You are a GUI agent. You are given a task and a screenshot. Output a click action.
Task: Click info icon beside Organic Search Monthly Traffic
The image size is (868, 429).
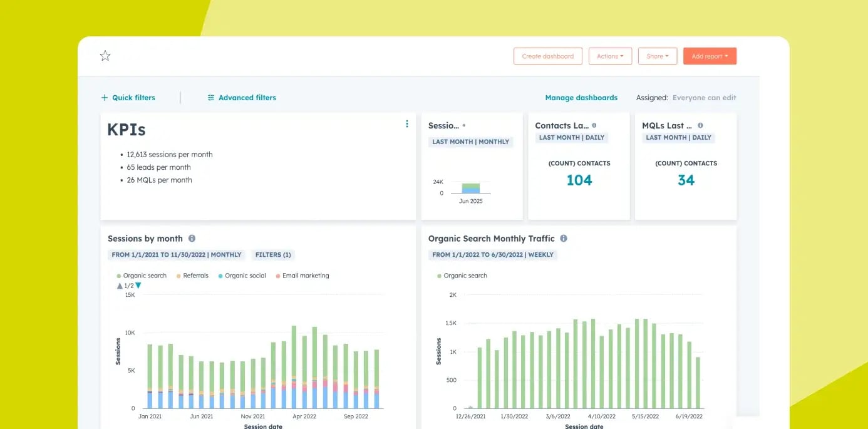564,239
